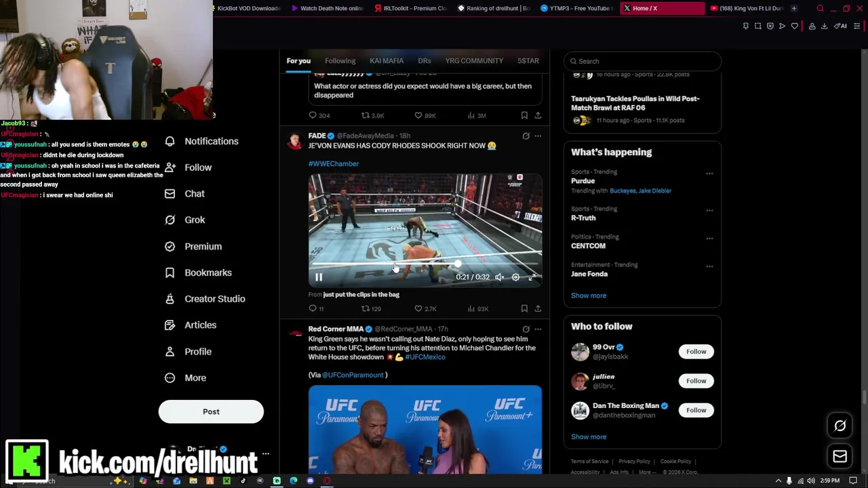Open the @UFConParamount mention link
The height and width of the screenshot is (488, 868).
click(353, 375)
